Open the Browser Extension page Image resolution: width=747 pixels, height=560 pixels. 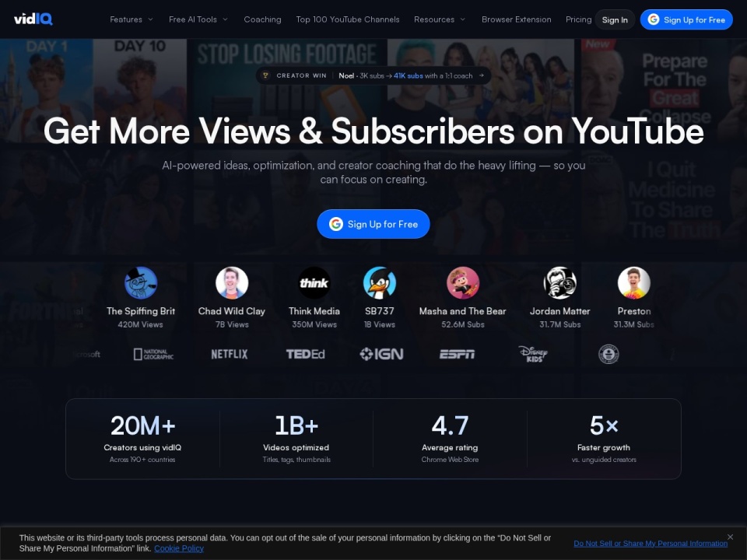(517, 19)
